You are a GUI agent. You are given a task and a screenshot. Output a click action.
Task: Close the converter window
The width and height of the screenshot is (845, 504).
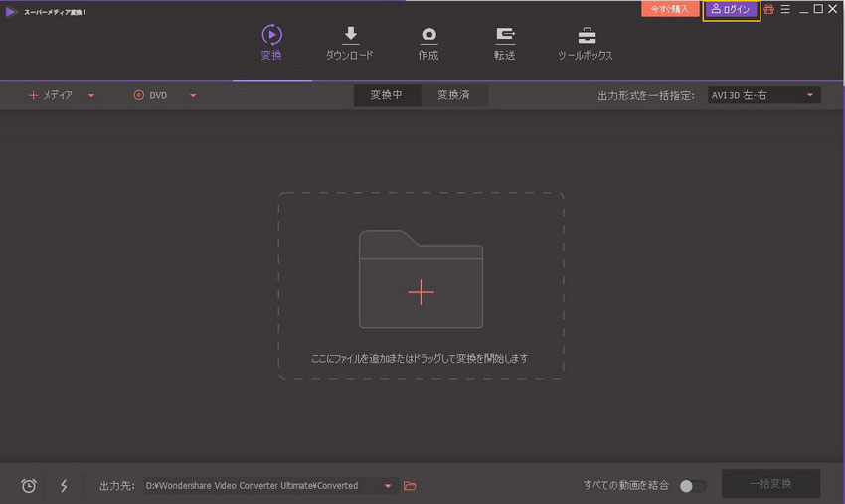coord(833,9)
